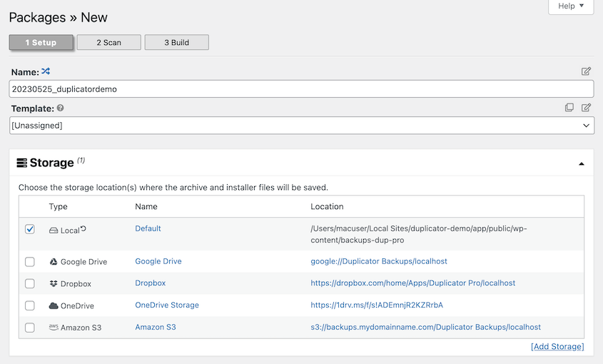Enable the Dropbox storage checkbox
603x364 pixels.
pyautogui.click(x=29, y=284)
